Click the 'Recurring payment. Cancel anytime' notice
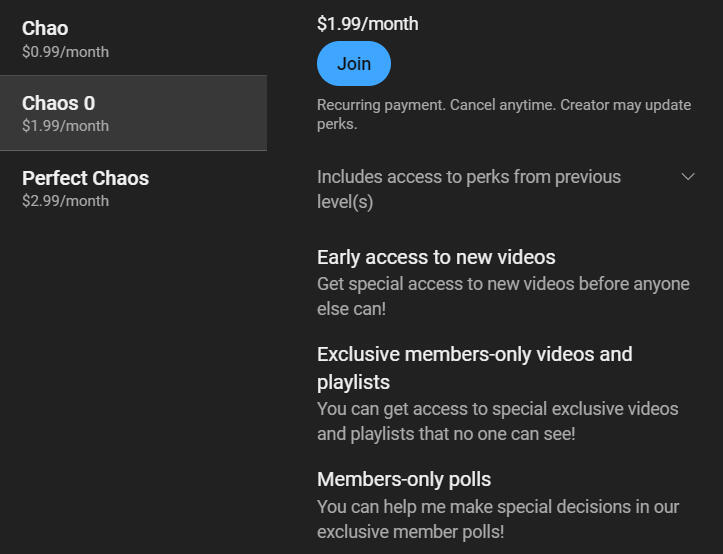This screenshot has width=723, height=554. 436,105
